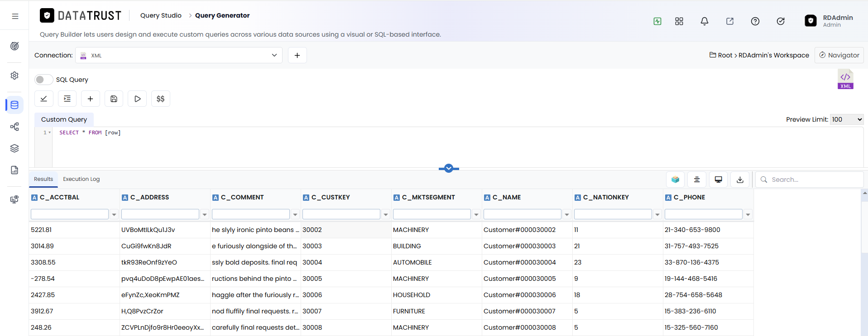
Task: Open the monitor admin sidebar icon
Action: [x=14, y=199]
